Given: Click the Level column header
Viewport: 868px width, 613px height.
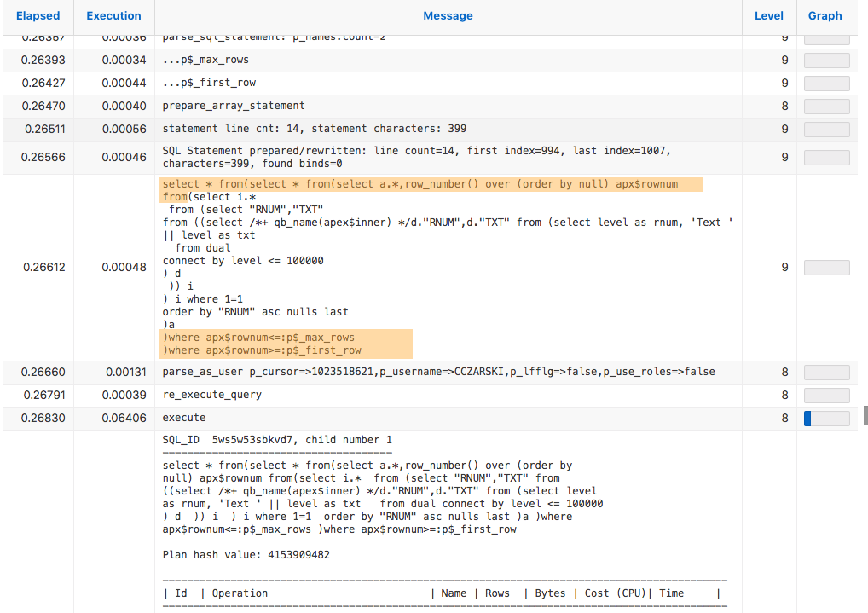Looking at the screenshot, I should pos(768,16).
